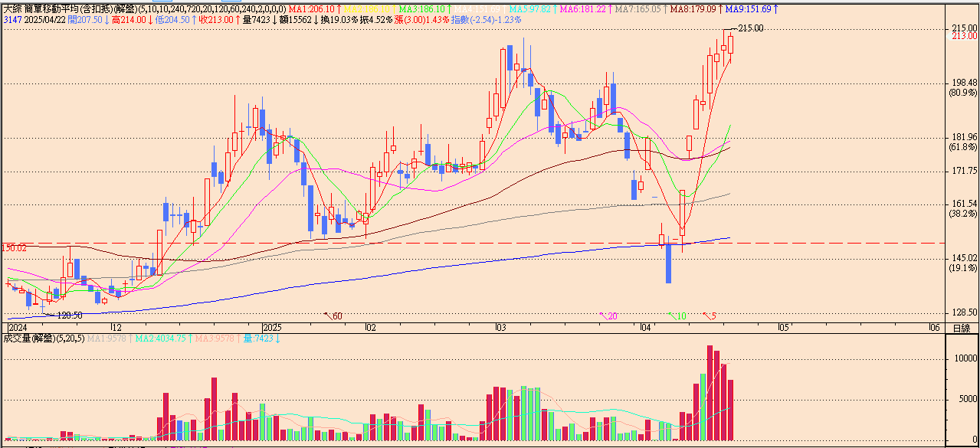The width and height of the screenshot is (980, 448).
Task: Click the green 10-day deduction marker
Action: click(678, 316)
